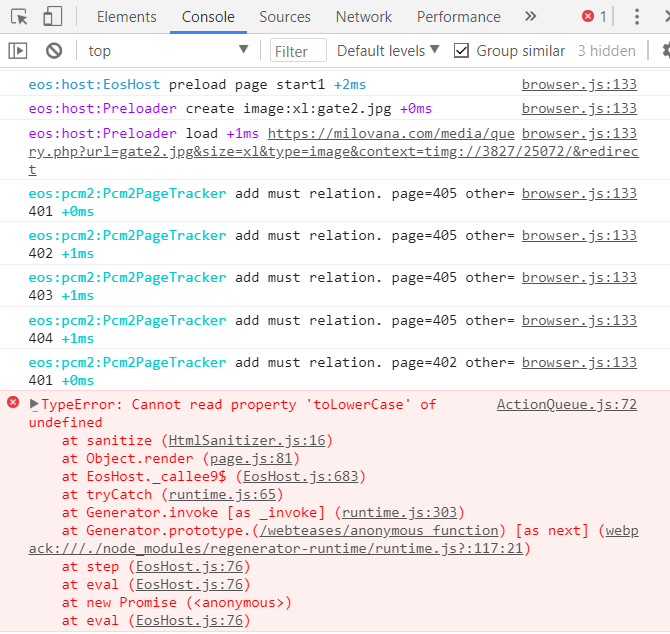This screenshot has height=634, width=670.
Task: Click the 3 hidden messages label
Action: point(607,51)
